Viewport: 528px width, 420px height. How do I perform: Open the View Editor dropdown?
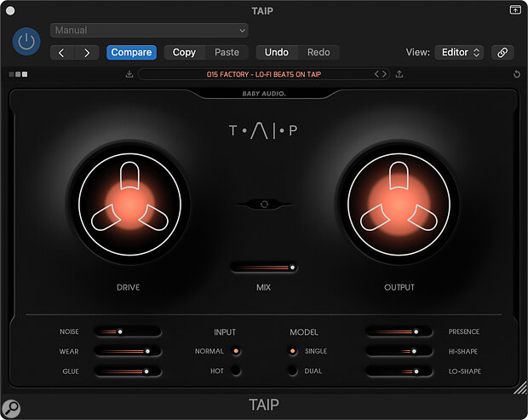(459, 53)
